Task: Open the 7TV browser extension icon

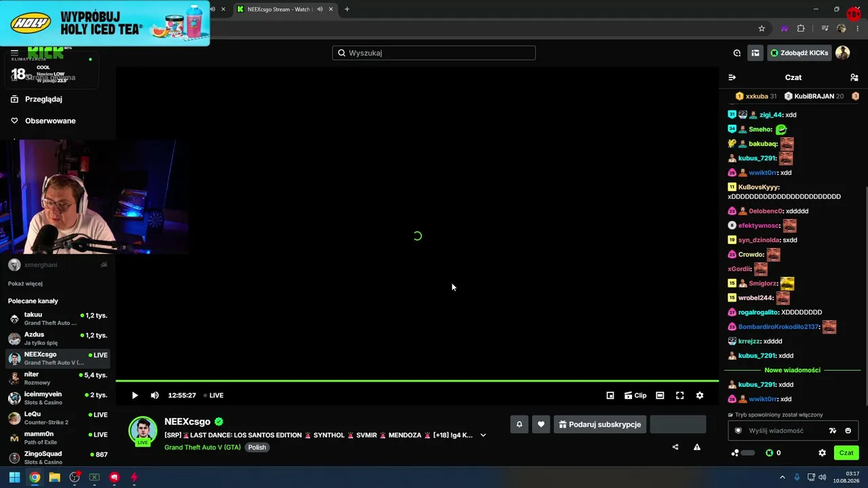Action: point(785,28)
